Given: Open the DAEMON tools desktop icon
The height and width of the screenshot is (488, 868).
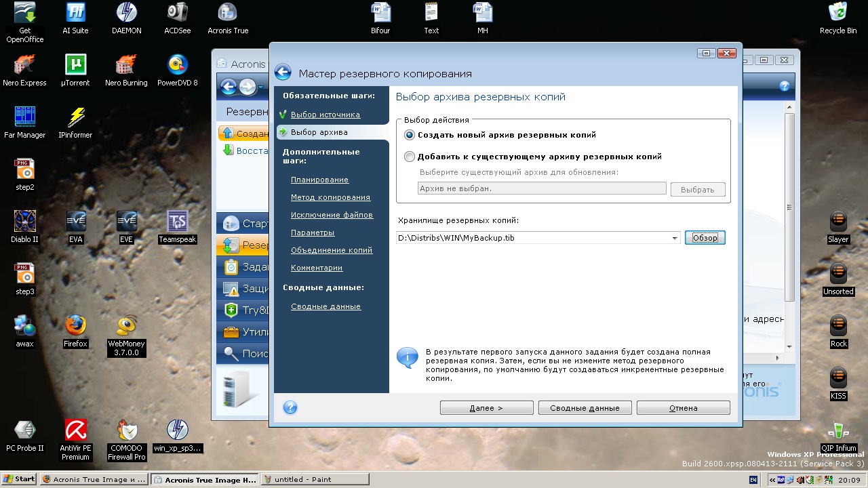Looking at the screenshot, I should (127, 13).
